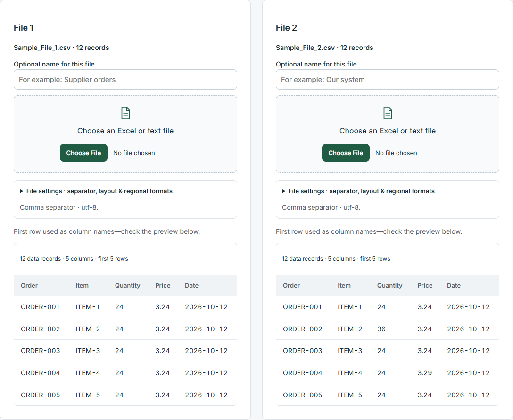
Task: Click ORDER-002 cell in File 2 table
Action: pyautogui.click(x=302, y=329)
